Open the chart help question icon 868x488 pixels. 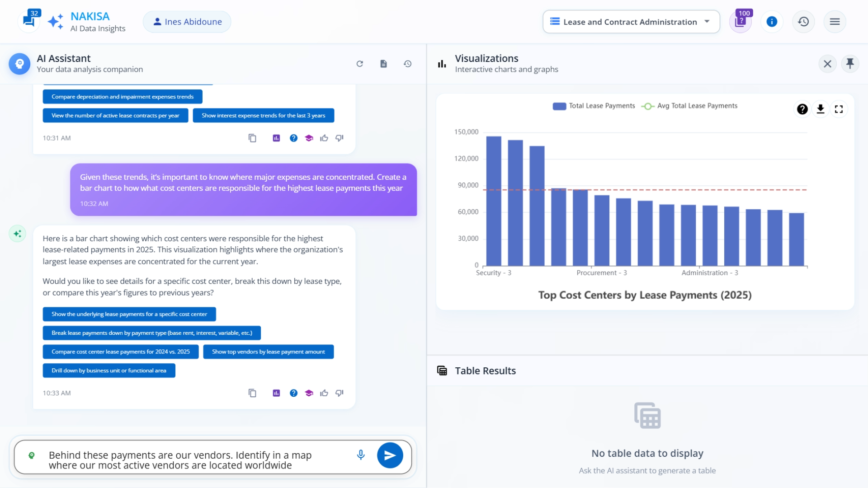pyautogui.click(x=802, y=109)
